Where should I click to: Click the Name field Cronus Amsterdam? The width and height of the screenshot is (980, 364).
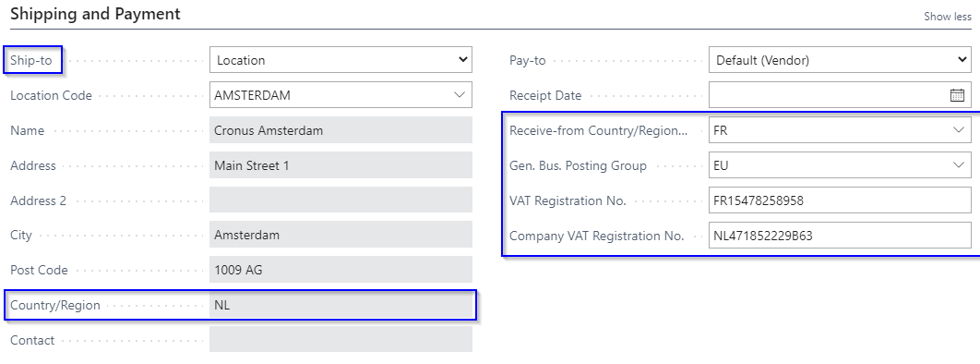(x=341, y=130)
